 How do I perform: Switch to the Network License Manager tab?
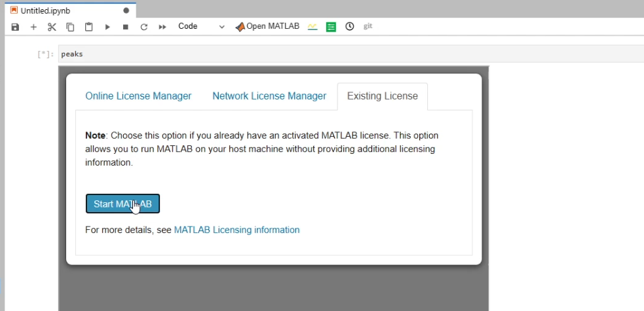tap(269, 96)
